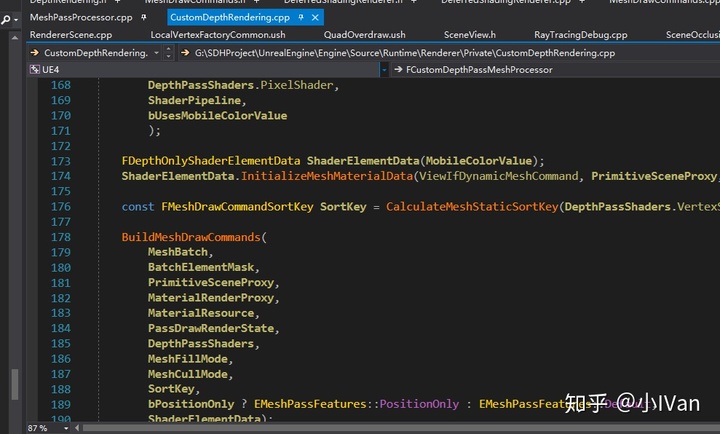Click the vertical scrollbar thumb

coord(15,384)
